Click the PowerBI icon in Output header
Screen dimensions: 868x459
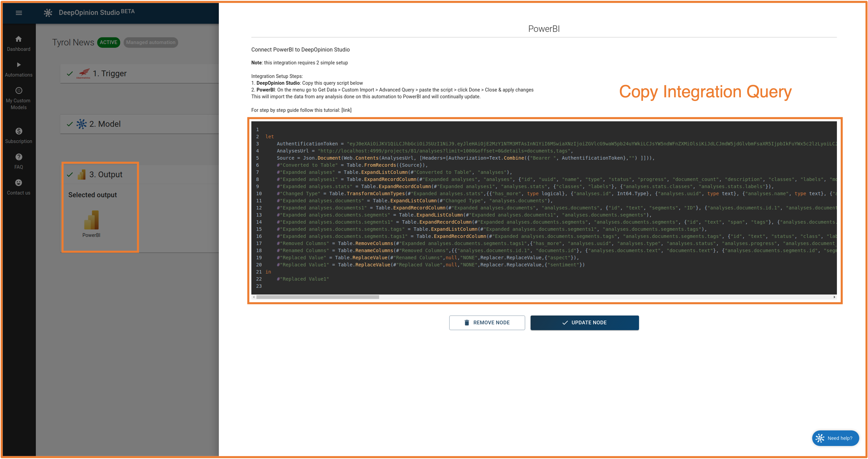click(x=82, y=174)
